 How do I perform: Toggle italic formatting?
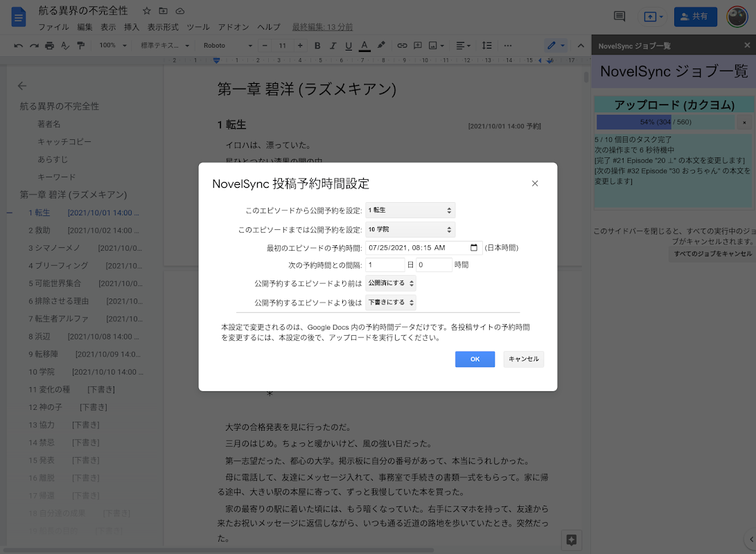point(333,46)
